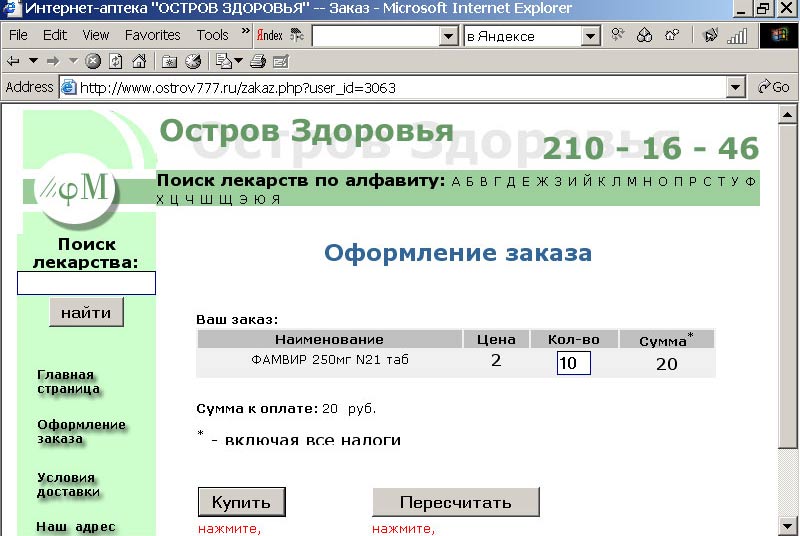Viewport: 800px width, 536px height.
Task: Click the φM pharmacy logo
Action: (77, 190)
